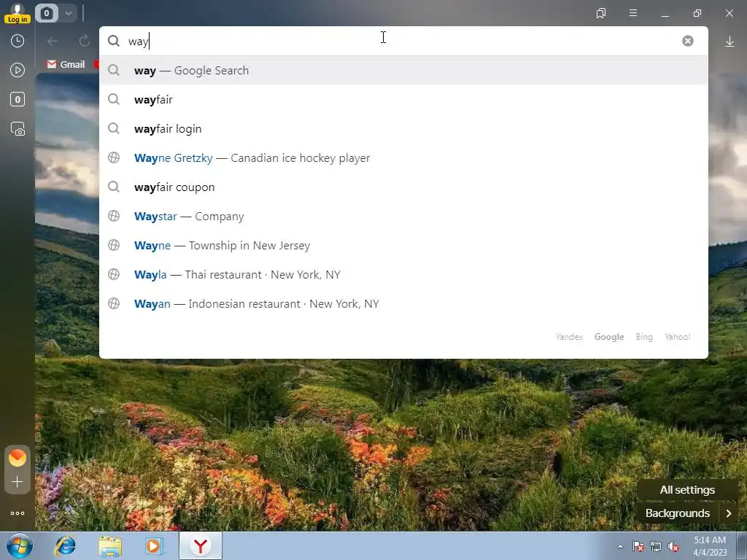747x560 pixels.
Task: Open the three-dots sidebar menu
Action: pos(18,513)
